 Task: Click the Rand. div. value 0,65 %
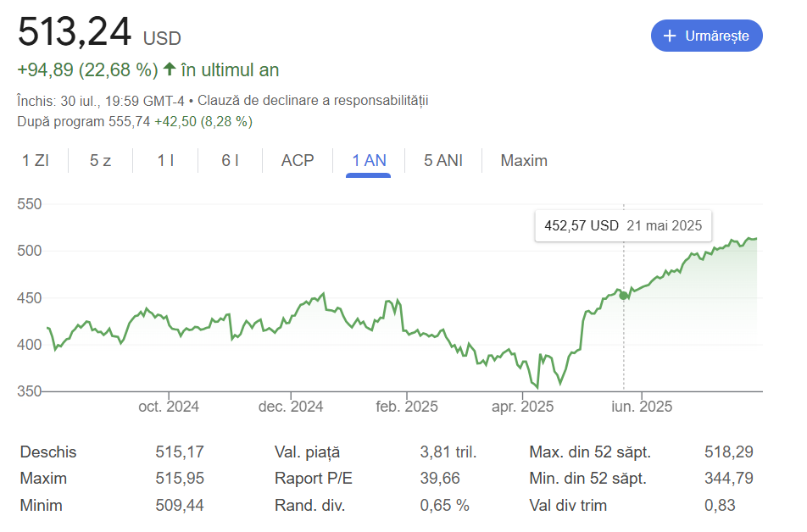[445, 505]
